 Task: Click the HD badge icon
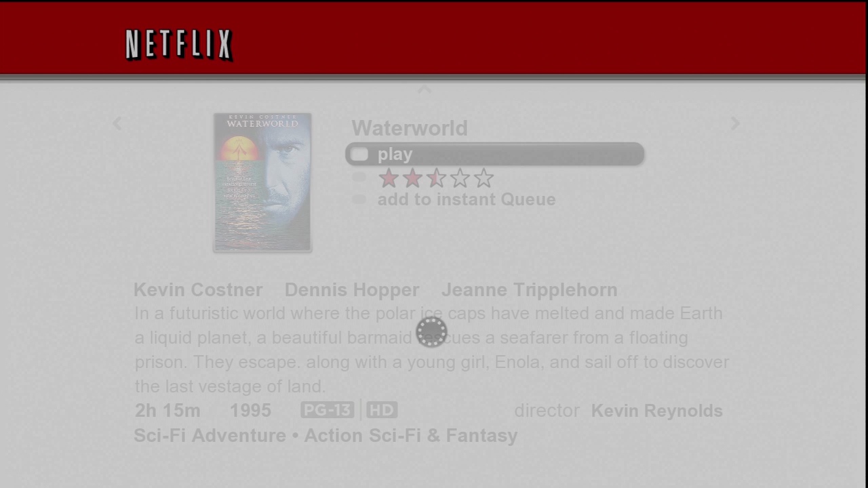click(x=382, y=410)
